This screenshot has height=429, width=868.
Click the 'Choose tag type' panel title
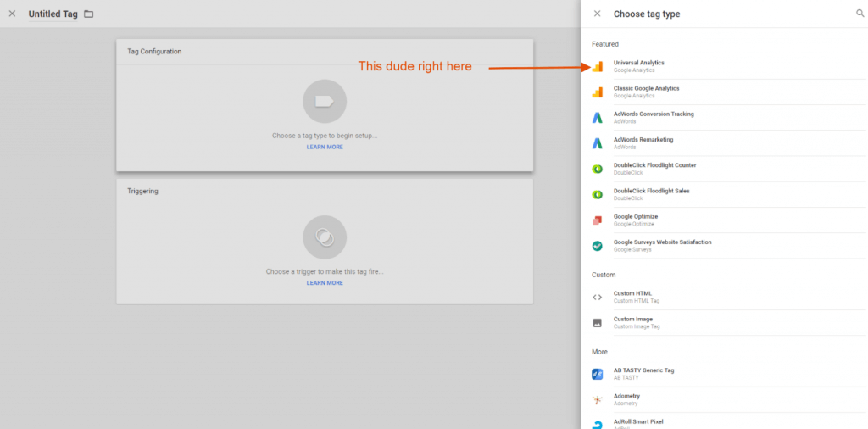click(647, 14)
